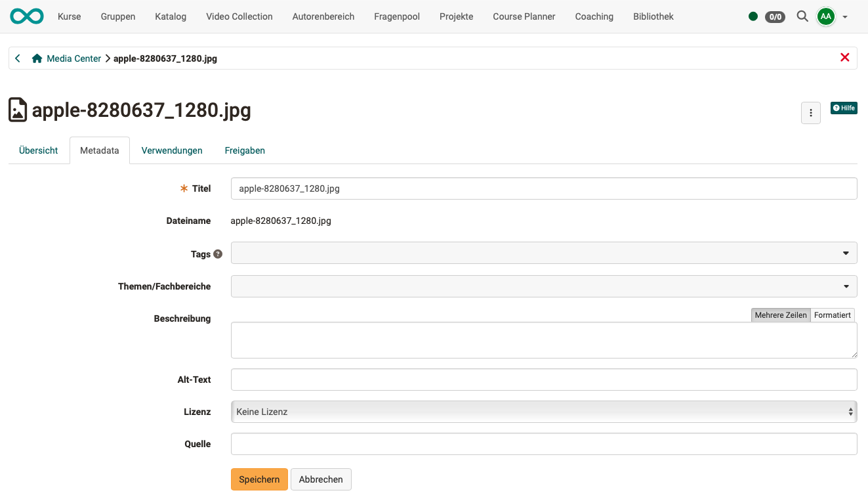The image size is (868, 501).
Task: Open the Freigaben tab
Action: pyautogui.click(x=244, y=150)
